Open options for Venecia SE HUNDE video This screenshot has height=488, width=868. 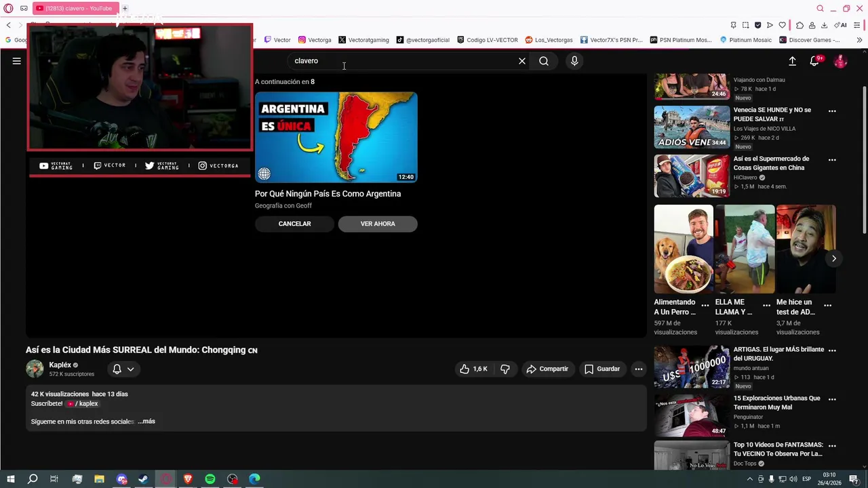tap(832, 111)
